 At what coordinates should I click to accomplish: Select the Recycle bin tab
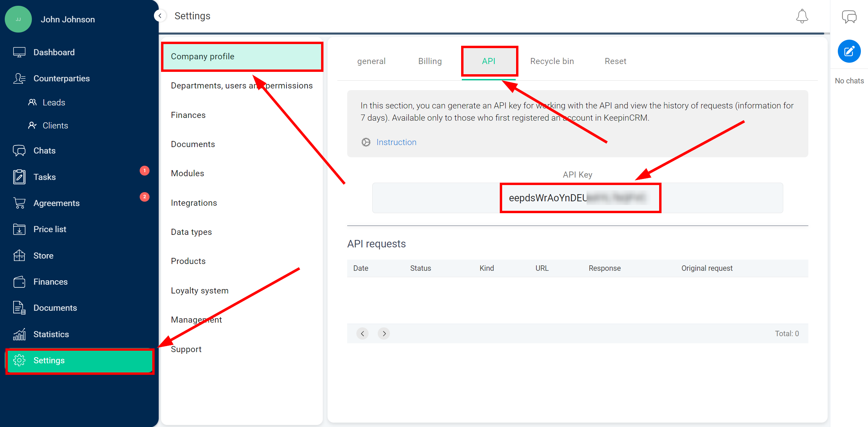point(552,61)
